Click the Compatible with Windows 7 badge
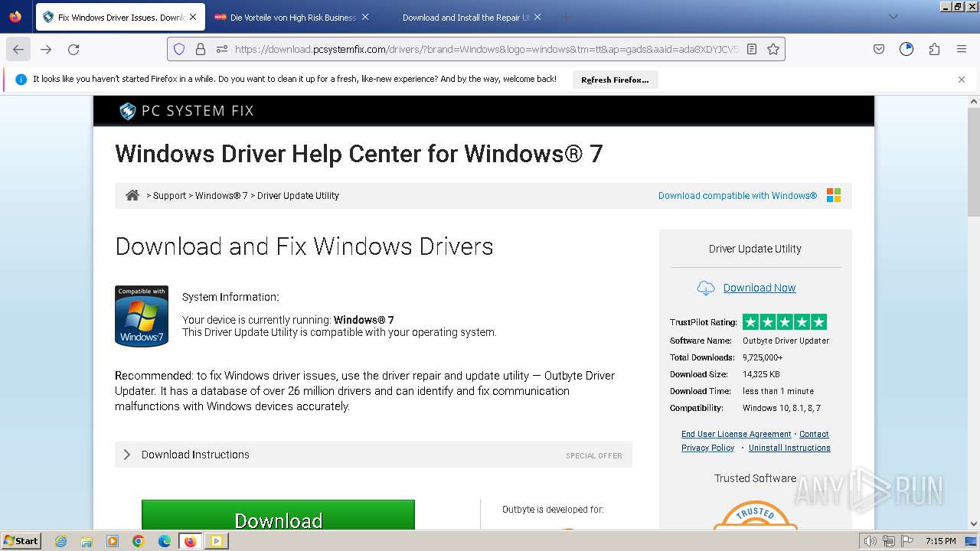This screenshot has height=551, width=980. click(x=142, y=316)
